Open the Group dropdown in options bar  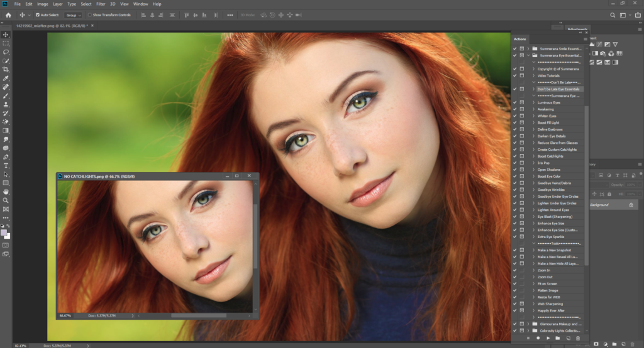tap(73, 14)
